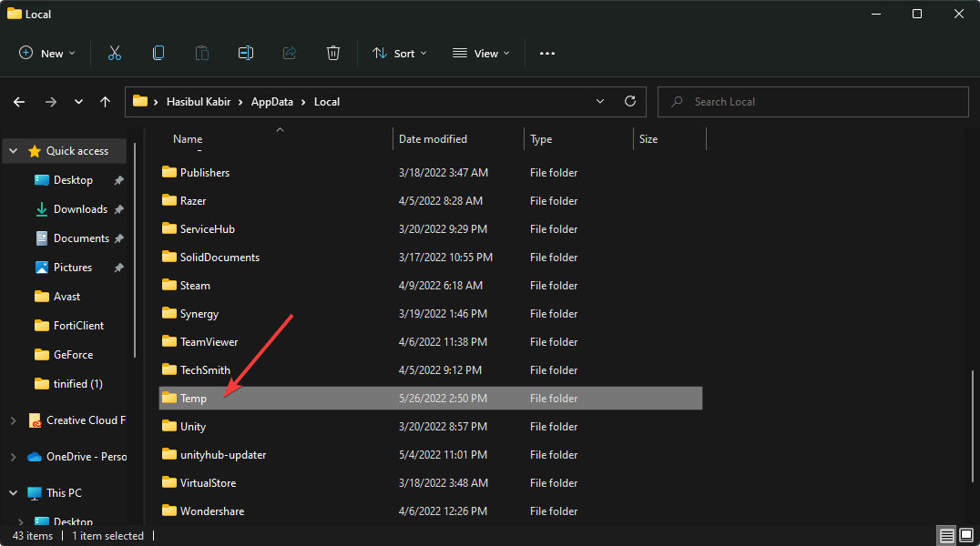The image size is (980, 546).
Task: Copy the Temp folder using the toolbar
Action: click(158, 53)
